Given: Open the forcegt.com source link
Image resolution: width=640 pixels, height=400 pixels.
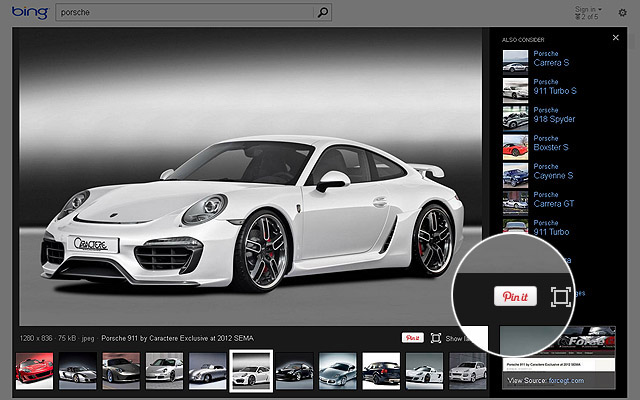Looking at the screenshot, I should click(x=566, y=380).
